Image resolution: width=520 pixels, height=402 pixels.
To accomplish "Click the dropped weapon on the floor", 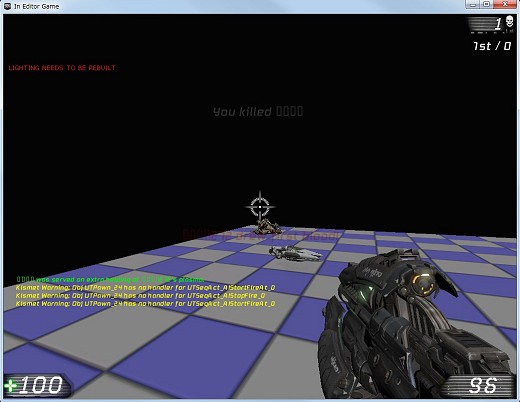I will click(x=296, y=253).
